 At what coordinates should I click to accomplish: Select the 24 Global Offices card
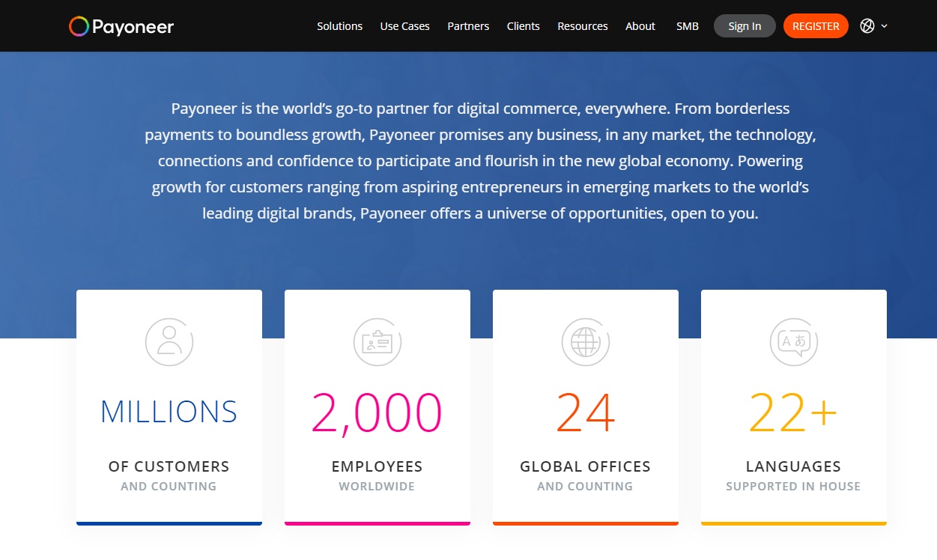pos(586,407)
